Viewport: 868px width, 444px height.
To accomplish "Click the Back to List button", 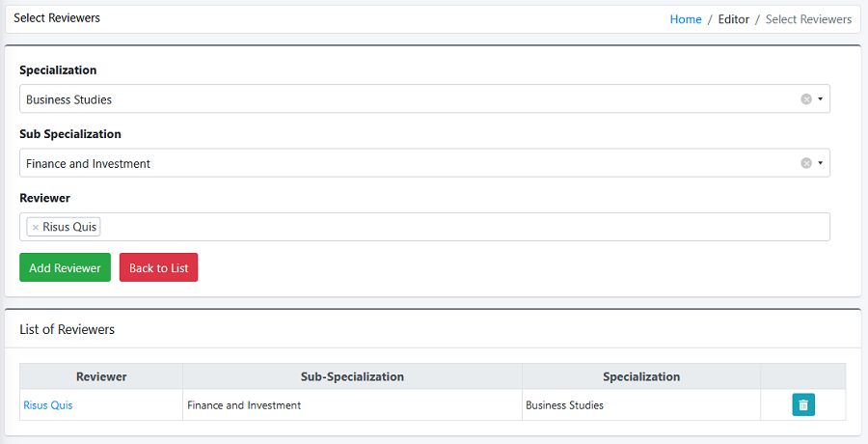I will tap(158, 267).
